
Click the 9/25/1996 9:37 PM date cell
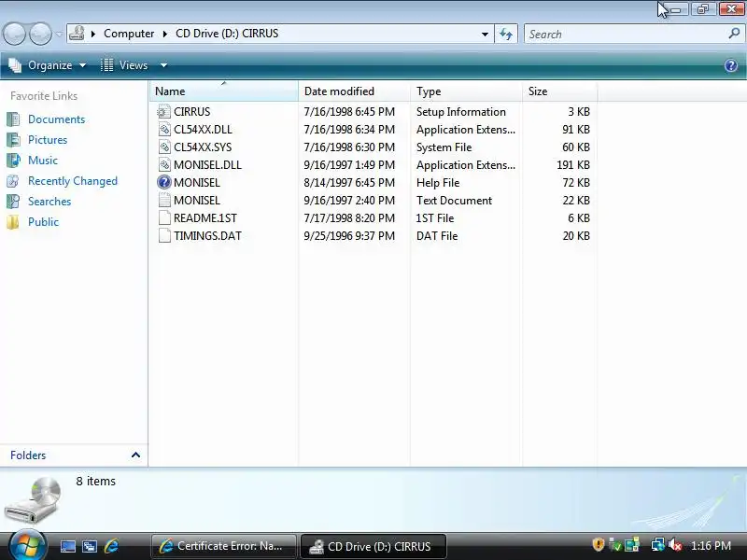pos(349,236)
